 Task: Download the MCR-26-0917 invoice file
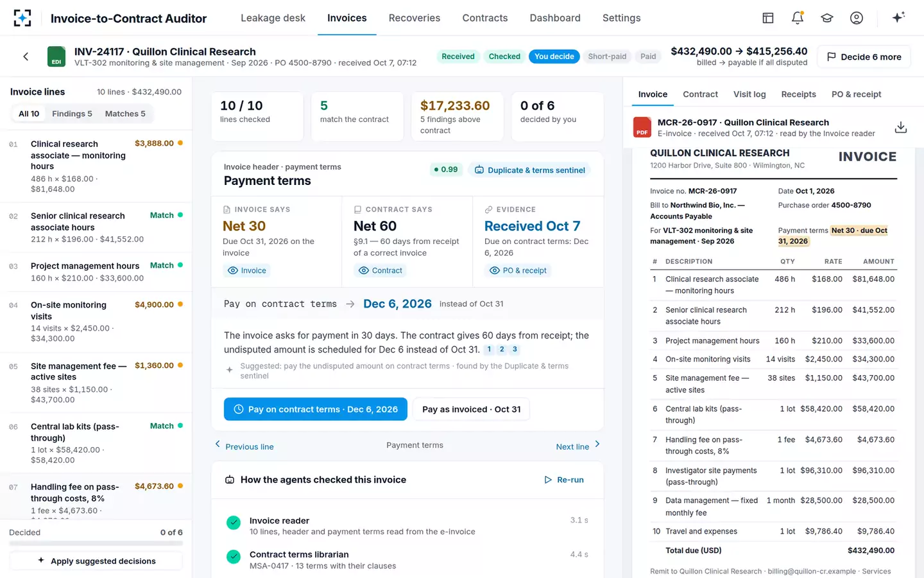pyautogui.click(x=901, y=127)
